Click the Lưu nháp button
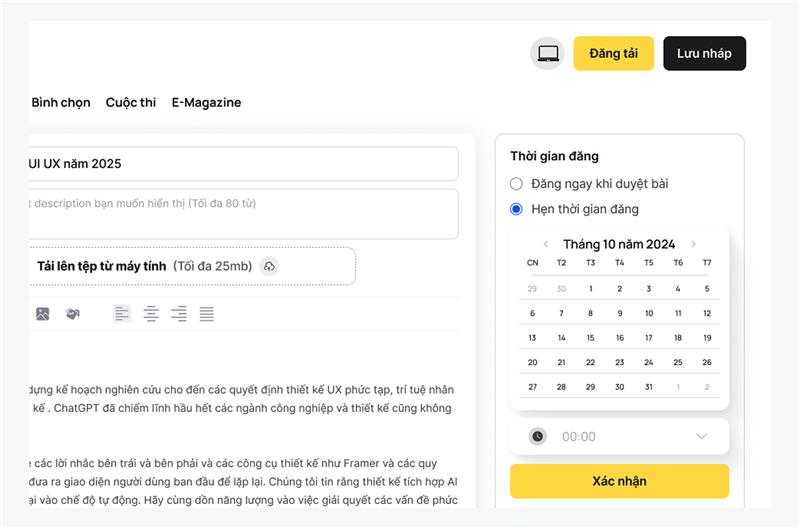Screen dimensions: 800x528 (x=705, y=53)
